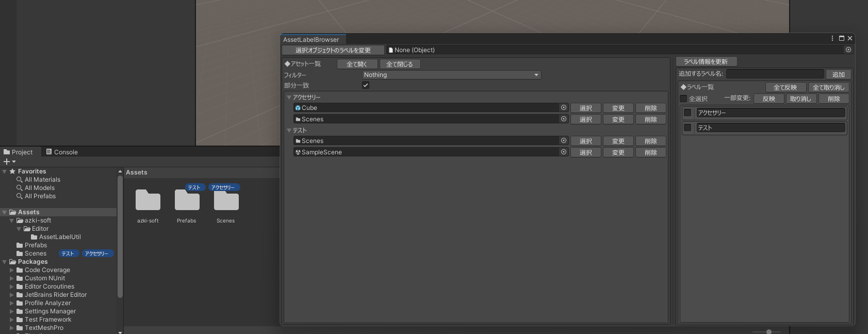Click the object picker next to SampleScene
Viewport: 868px width, 334px height.
[564, 152]
